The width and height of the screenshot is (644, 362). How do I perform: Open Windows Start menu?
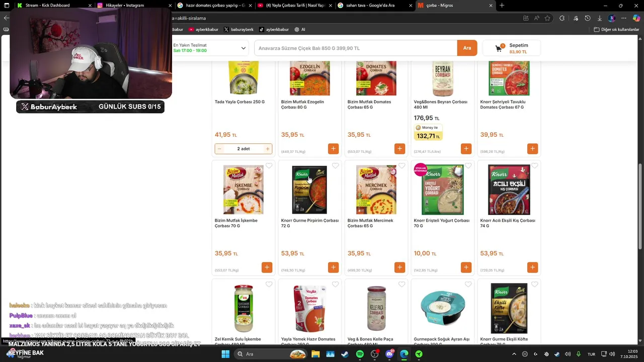pyautogui.click(x=225, y=354)
